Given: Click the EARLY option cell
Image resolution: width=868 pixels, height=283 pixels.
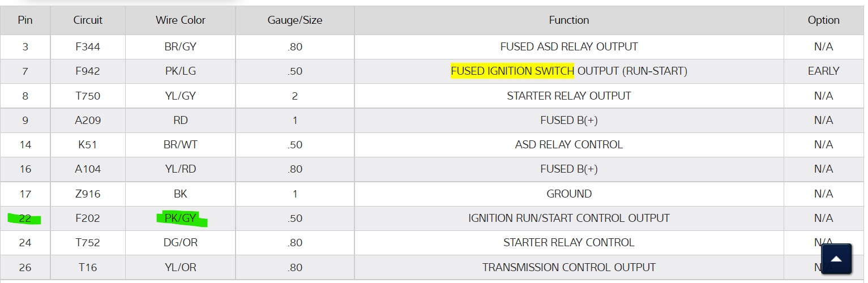Looking at the screenshot, I should coord(823,71).
